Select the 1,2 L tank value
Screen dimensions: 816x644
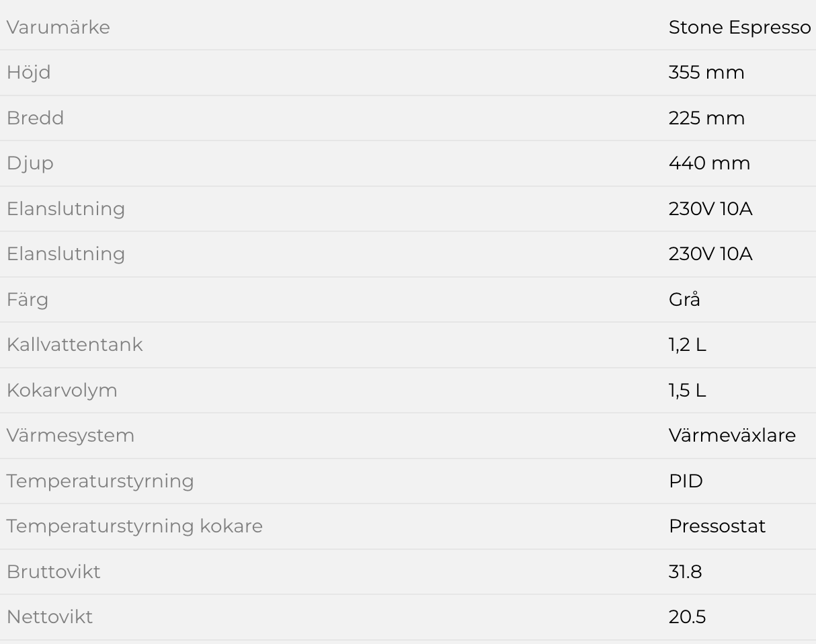tap(688, 345)
